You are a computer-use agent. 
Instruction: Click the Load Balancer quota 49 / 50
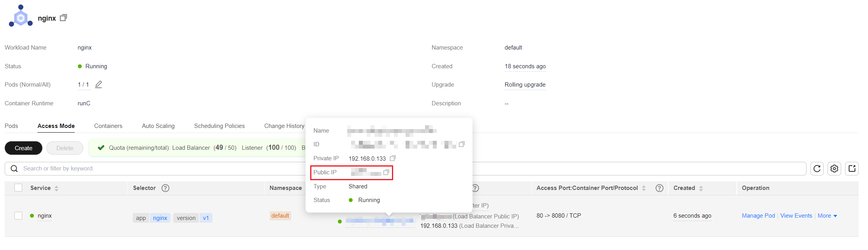225,147
